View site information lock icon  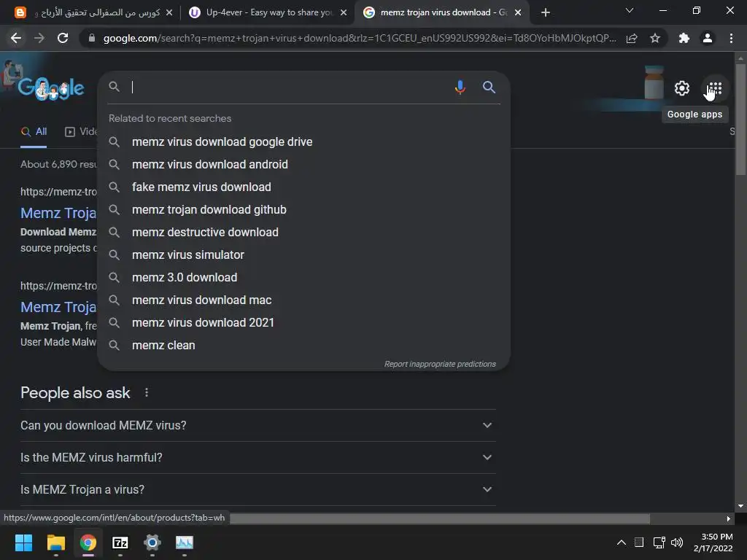click(x=92, y=38)
